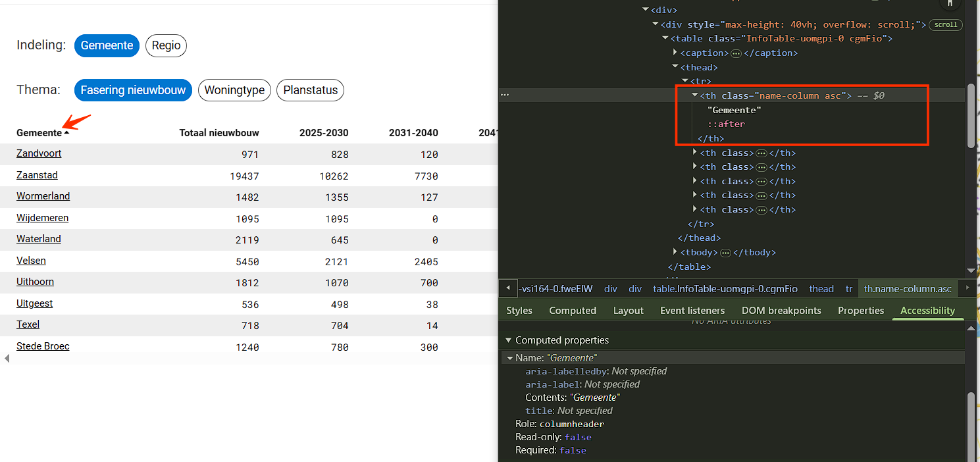Select the Woningtype thema pill

click(x=234, y=90)
